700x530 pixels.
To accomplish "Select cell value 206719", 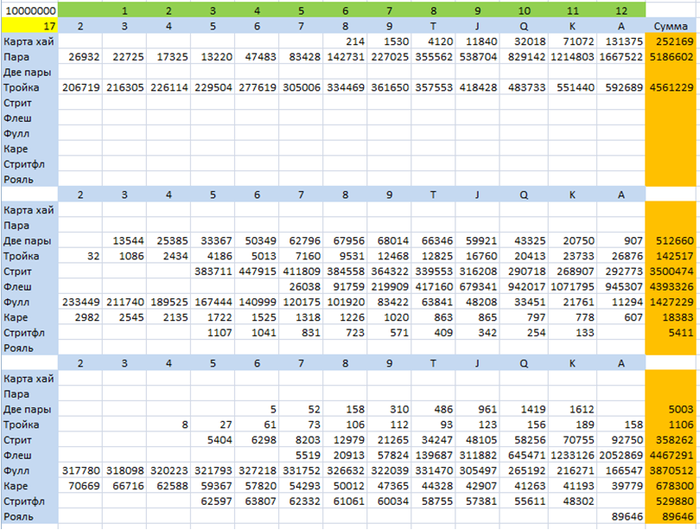I will 80,88.
